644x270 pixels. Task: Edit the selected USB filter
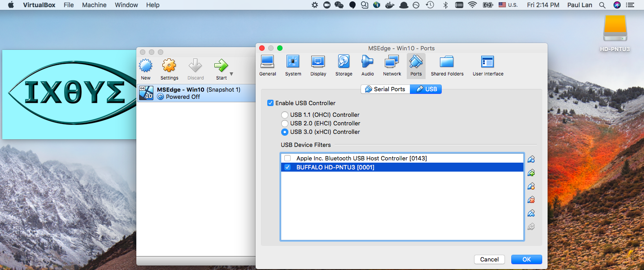click(531, 186)
